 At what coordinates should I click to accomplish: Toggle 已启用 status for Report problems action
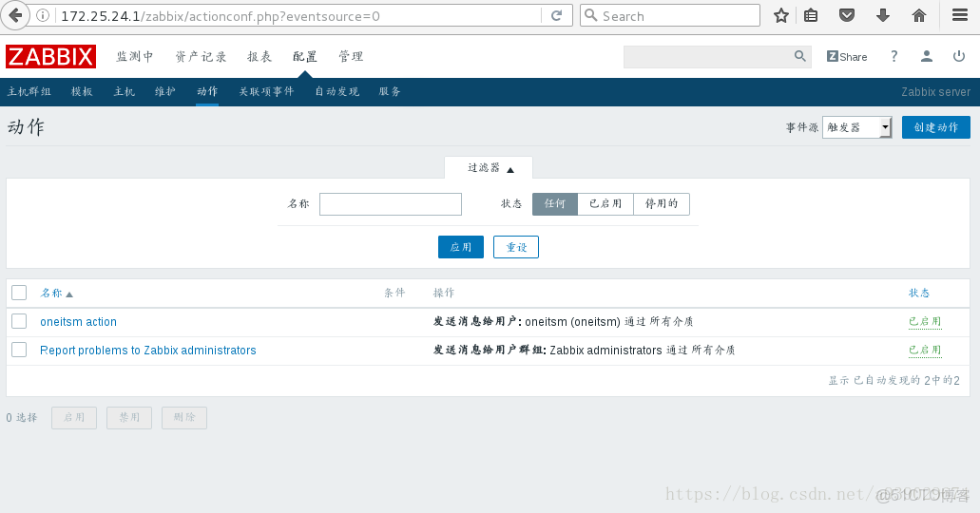click(x=925, y=351)
